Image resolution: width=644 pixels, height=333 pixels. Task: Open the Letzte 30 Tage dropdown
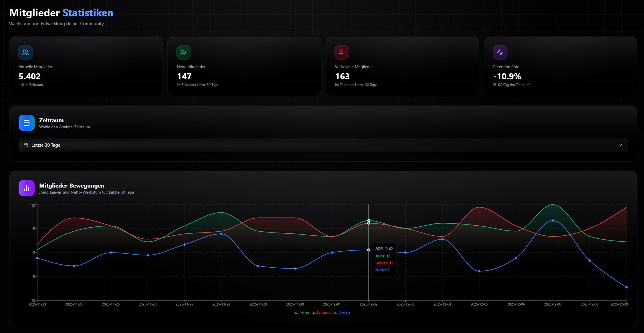[x=323, y=145]
